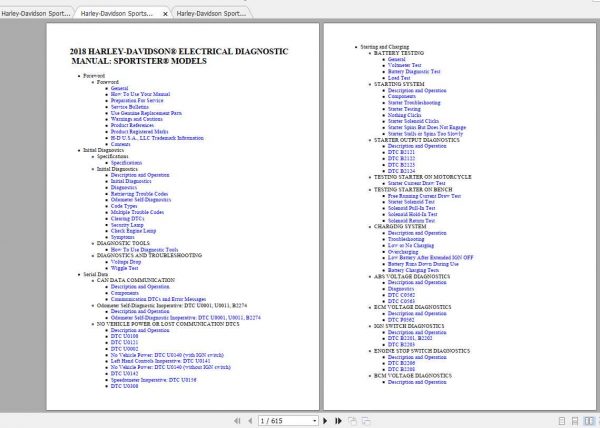Open the How To Use Your Manual link
Image resolution: width=600 pixels, height=428 pixels.
click(140, 94)
